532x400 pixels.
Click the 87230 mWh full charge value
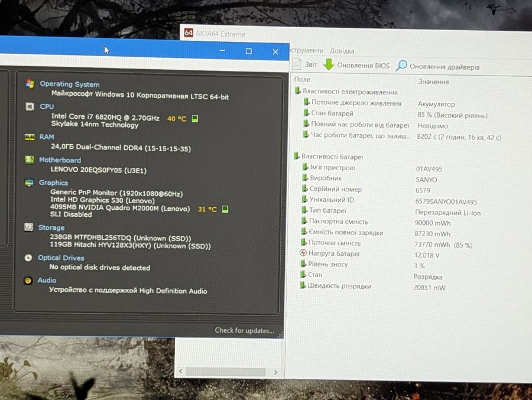432,234
